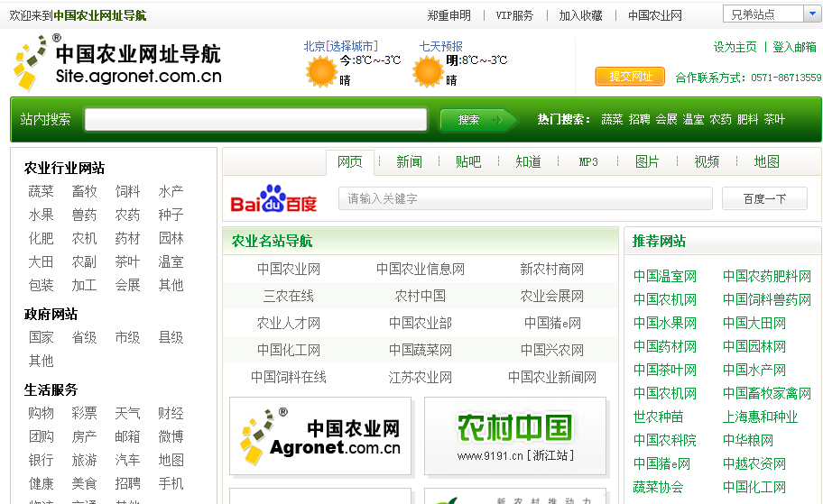Click hot search keyword 蔬菜

(612, 120)
